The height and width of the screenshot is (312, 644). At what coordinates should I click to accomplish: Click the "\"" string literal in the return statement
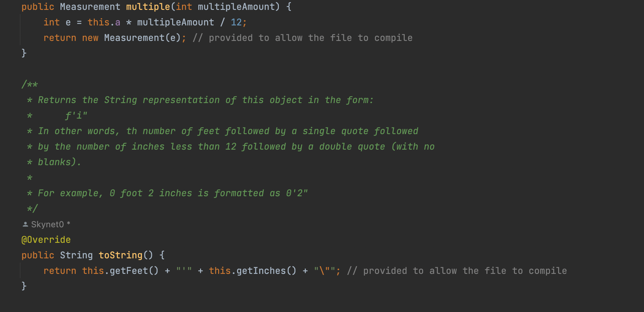[x=324, y=271]
